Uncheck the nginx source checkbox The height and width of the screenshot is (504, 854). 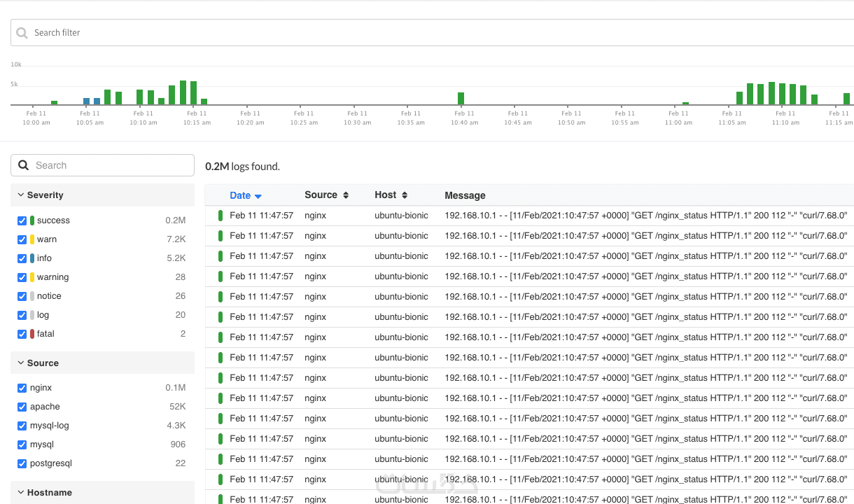click(x=22, y=388)
